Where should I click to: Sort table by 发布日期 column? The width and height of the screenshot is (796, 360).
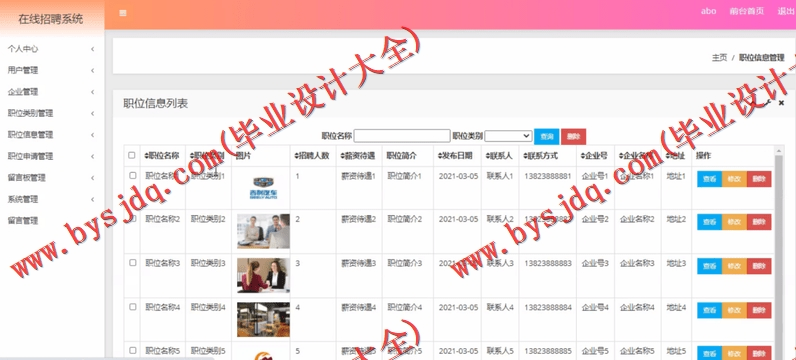(x=455, y=156)
